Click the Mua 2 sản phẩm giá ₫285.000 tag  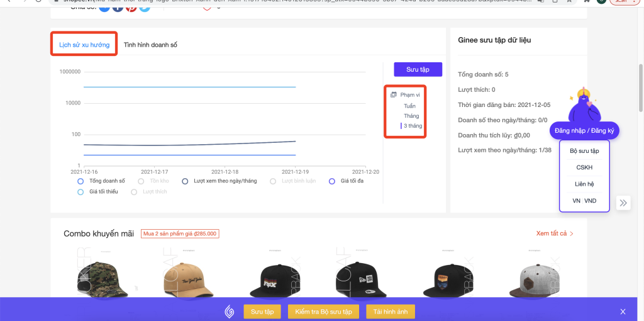click(x=180, y=234)
